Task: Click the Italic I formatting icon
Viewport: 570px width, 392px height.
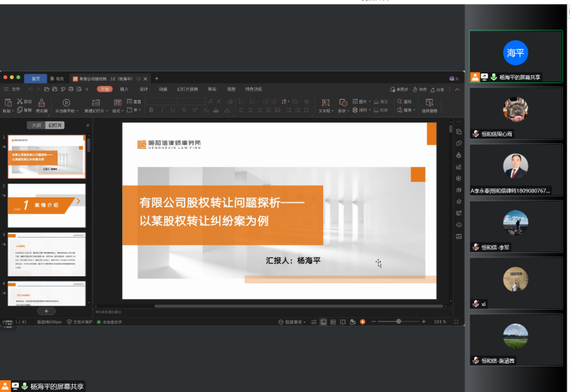Action: 162,110
